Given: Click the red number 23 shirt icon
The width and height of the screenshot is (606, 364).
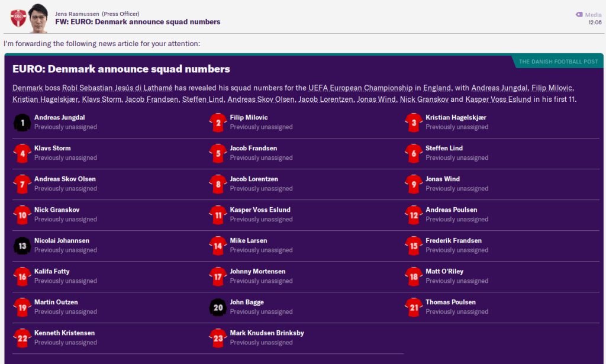Looking at the screenshot, I should pyautogui.click(x=218, y=338).
